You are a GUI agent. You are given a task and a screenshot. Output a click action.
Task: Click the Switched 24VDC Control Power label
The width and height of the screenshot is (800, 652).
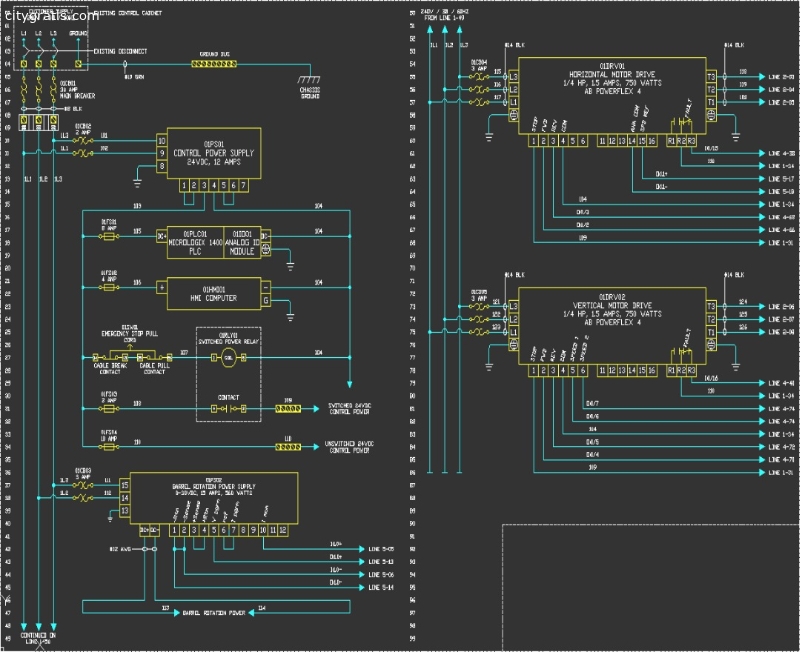[x=351, y=409]
